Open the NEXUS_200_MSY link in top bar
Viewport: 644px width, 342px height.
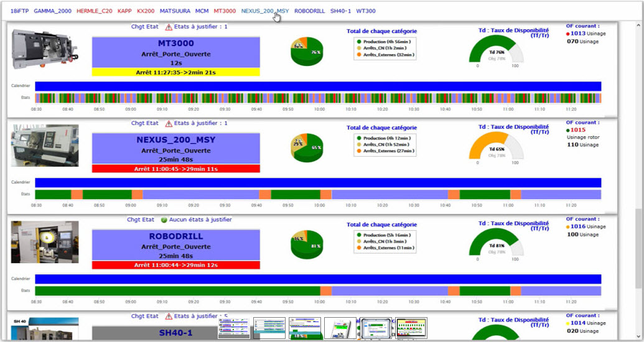tap(264, 11)
